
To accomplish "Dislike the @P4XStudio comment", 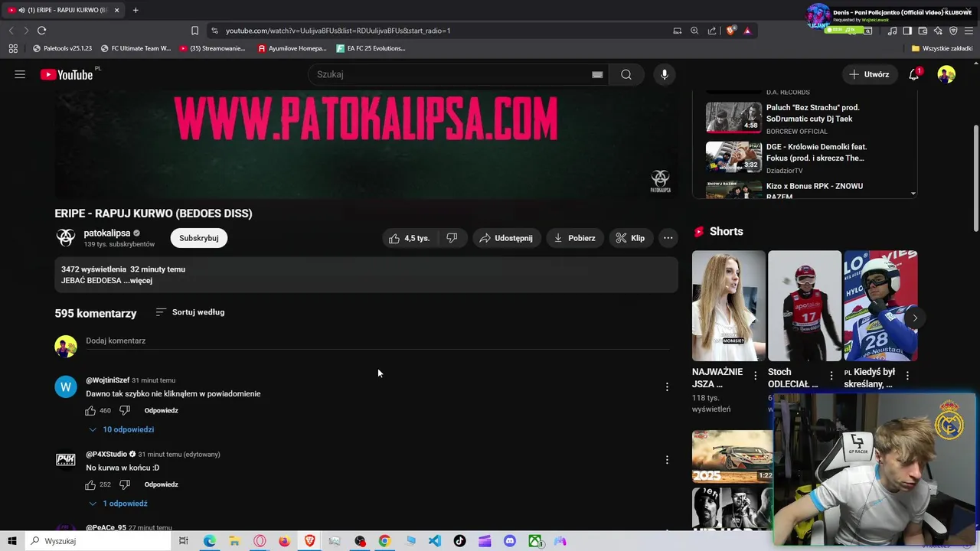I will coord(125,484).
